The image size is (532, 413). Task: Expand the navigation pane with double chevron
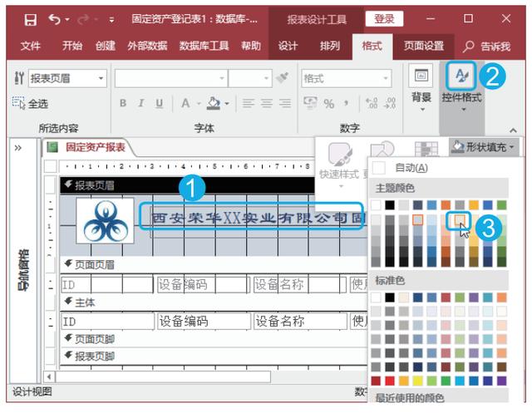(18, 148)
